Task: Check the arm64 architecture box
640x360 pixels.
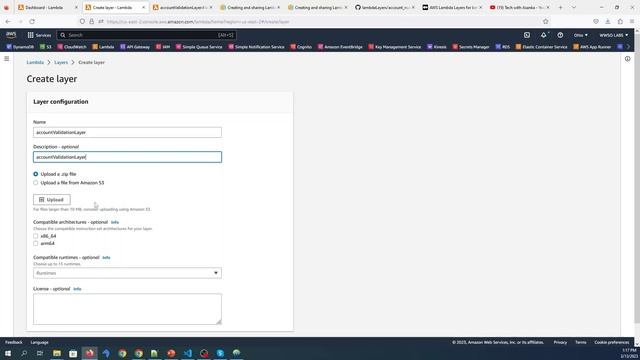Action: click(36, 243)
